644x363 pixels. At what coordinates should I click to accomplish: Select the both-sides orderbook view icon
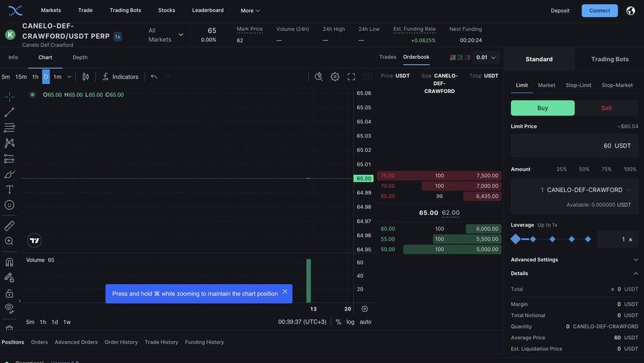[x=452, y=57]
